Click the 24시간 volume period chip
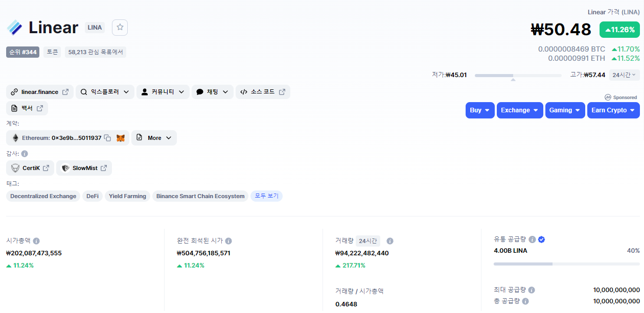 point(368,241)
